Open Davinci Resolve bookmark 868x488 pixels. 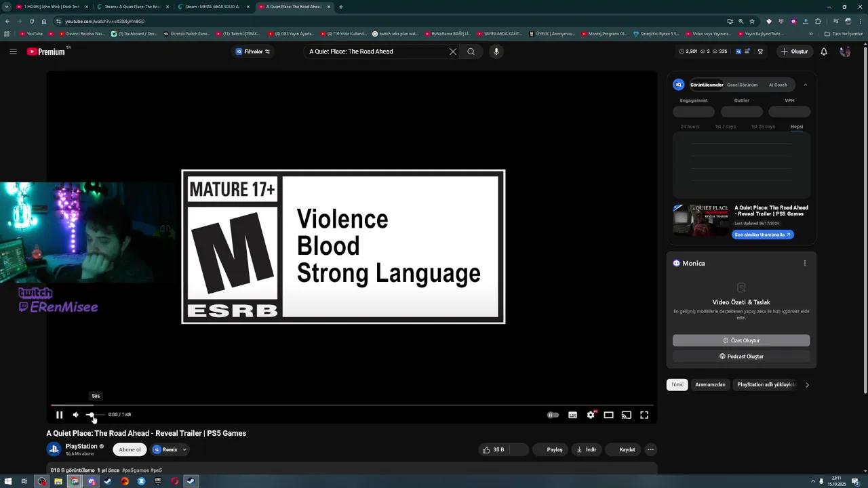click(81, 34)
